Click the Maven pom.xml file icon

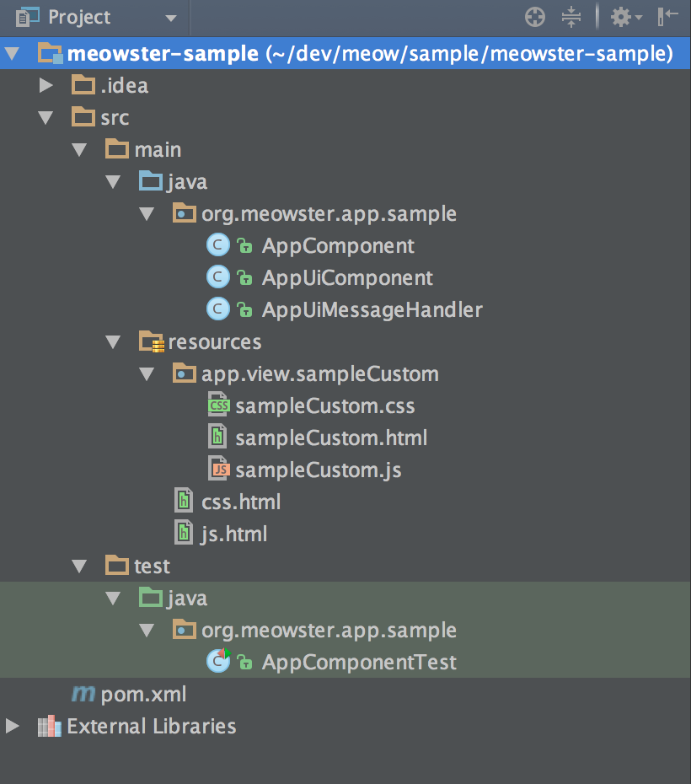click(83, 695)
